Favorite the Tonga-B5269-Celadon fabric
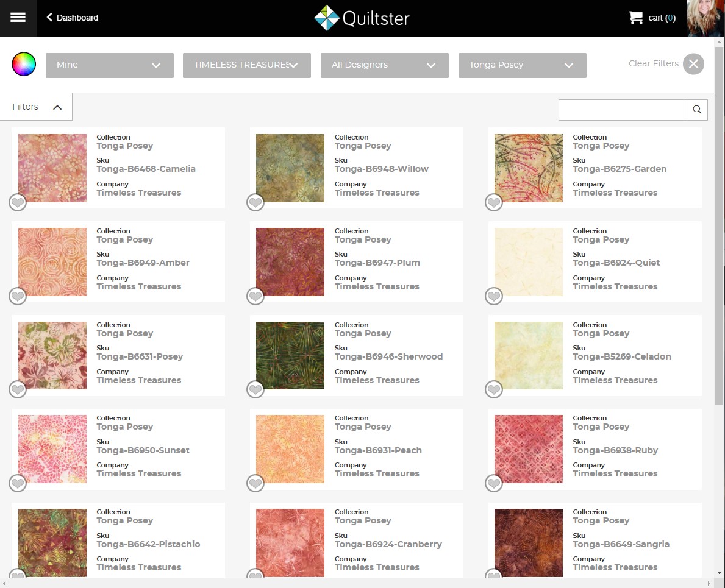Viewport: 725px width, 588px height. click(x=494, y=389)
